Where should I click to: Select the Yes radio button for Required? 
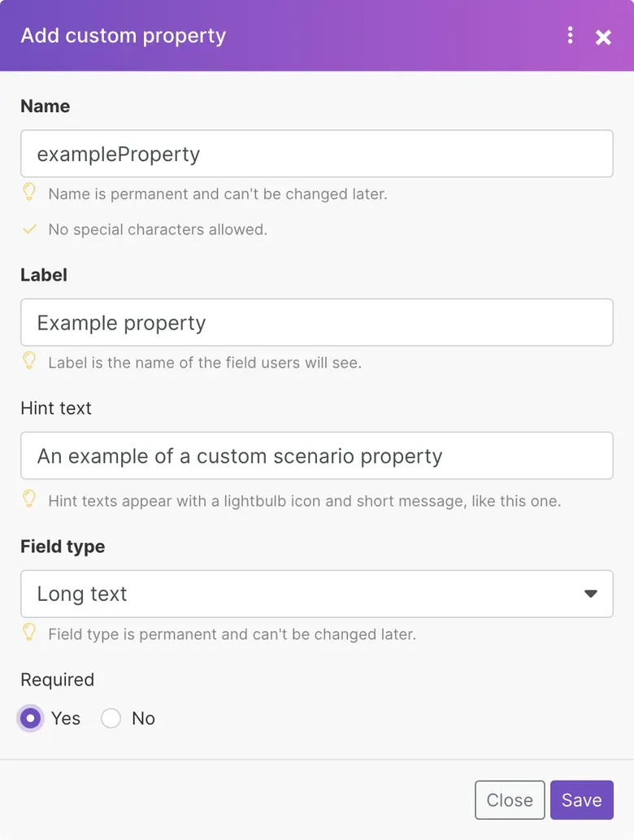pyautogui.click(x=31, y=718)
